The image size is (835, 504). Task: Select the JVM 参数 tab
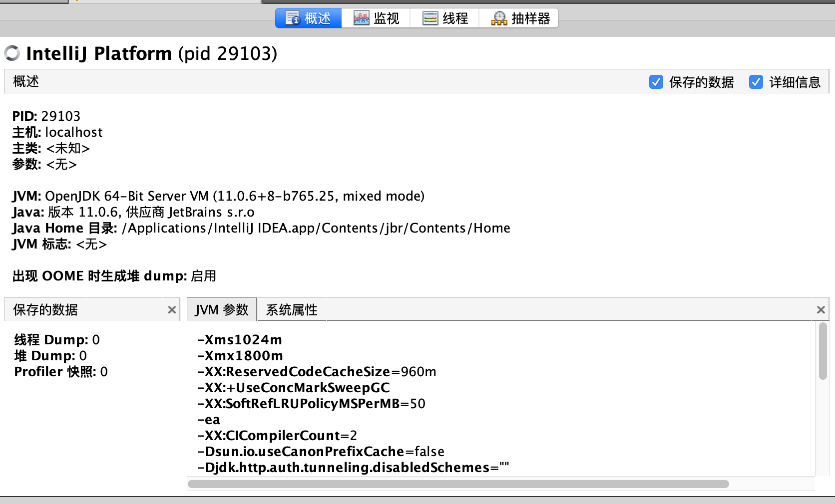click(222, 310)
